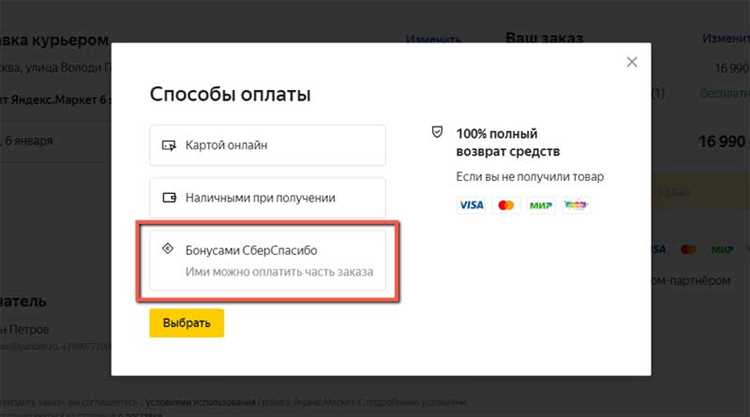The width and height of the screenshot is (750, 417).
Task: Click "Если вы не получили товар" text
Action: 530,177
